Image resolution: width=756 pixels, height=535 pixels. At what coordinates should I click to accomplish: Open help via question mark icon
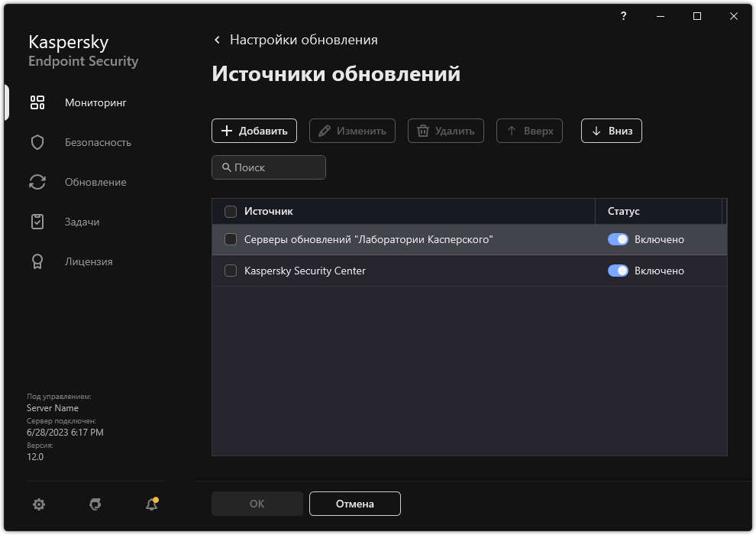(x=623, y=16)
